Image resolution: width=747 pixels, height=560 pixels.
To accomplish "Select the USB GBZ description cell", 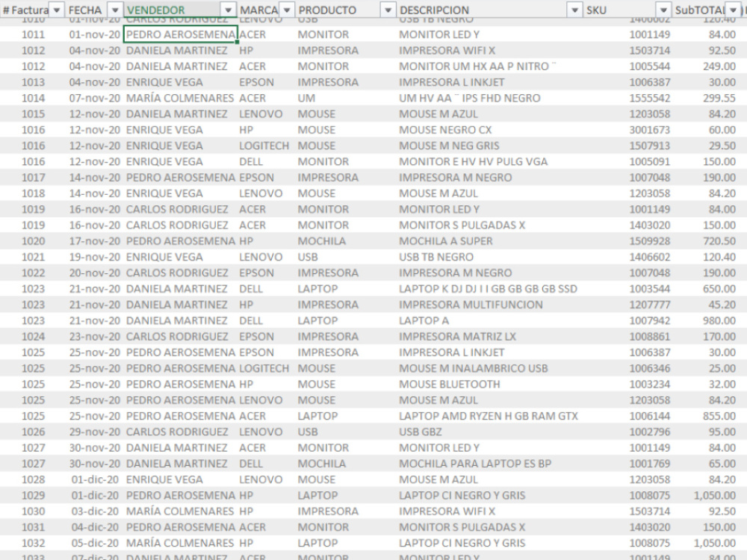I will pyautogui.click(x=420, y=432).
